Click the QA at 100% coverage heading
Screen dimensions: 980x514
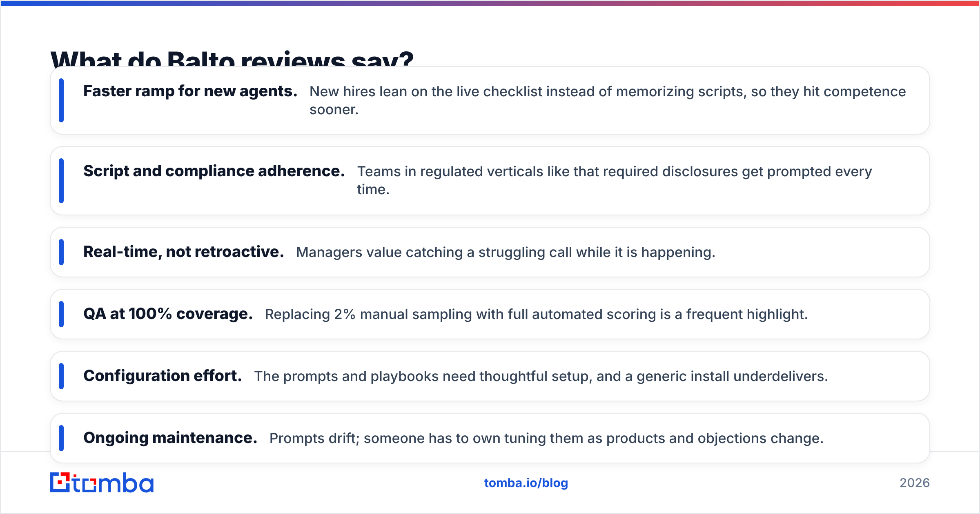click(x=168, y=314)
